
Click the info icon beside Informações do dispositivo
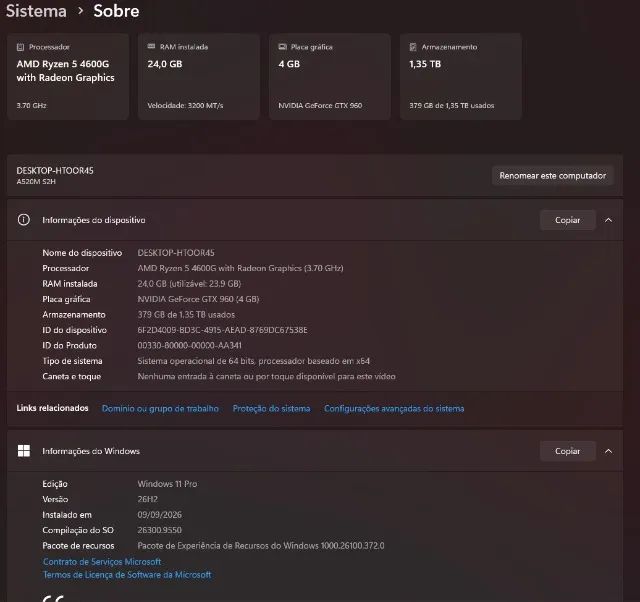click(x=24, y=220)
